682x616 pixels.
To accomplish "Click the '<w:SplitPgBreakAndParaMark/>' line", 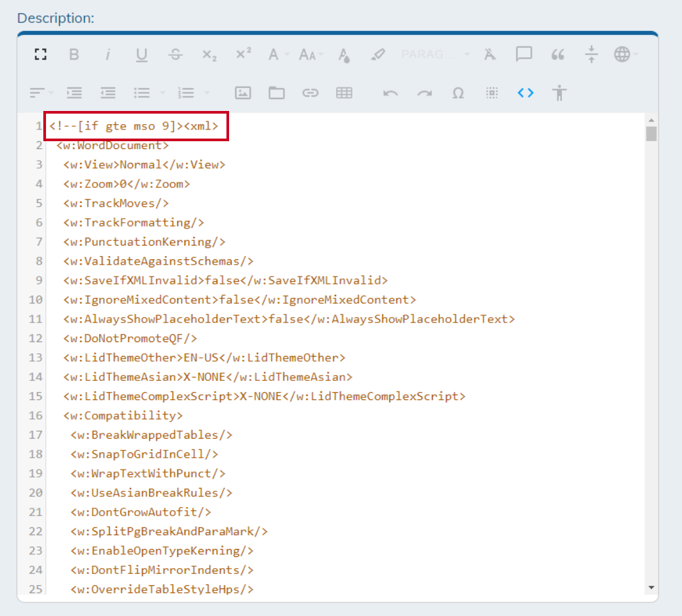I will click(169, 531).
